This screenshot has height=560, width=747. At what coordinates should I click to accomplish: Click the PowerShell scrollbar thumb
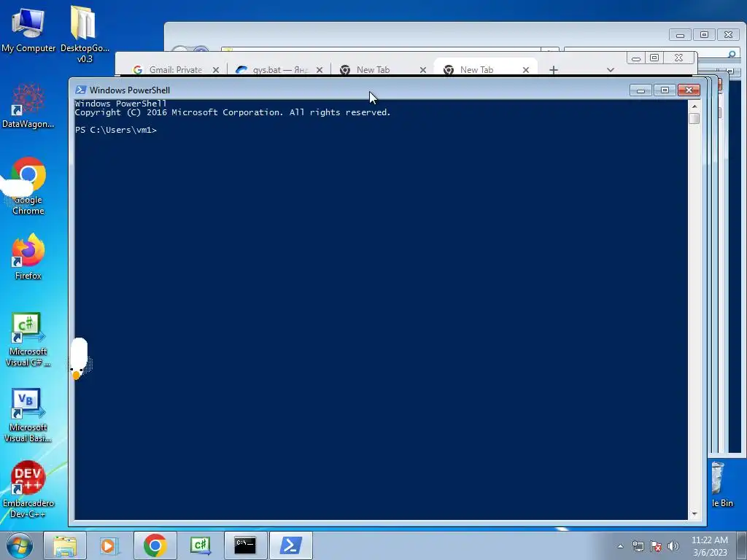(x=694, y=118)
